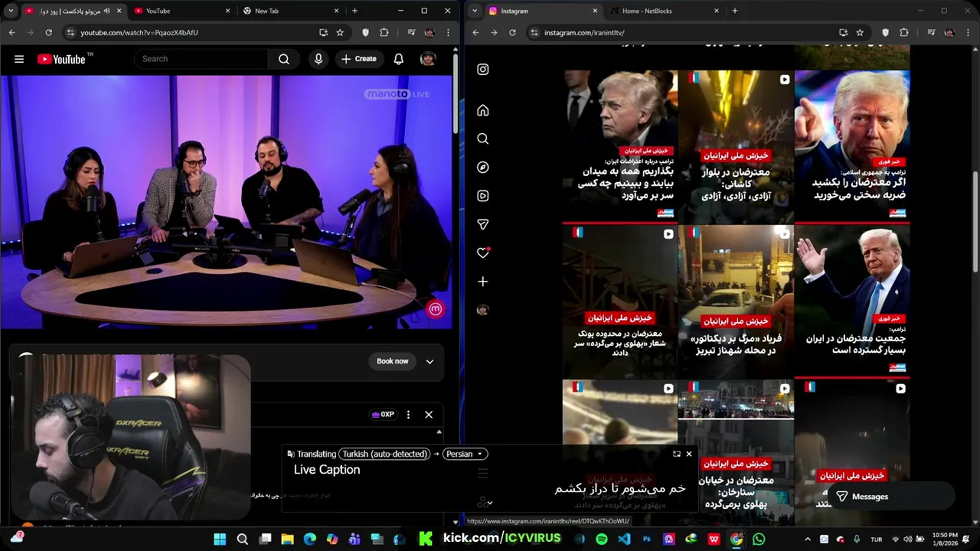Open the Windows Start menu
Screen dimensions: 980x551
tap(220, 540)
